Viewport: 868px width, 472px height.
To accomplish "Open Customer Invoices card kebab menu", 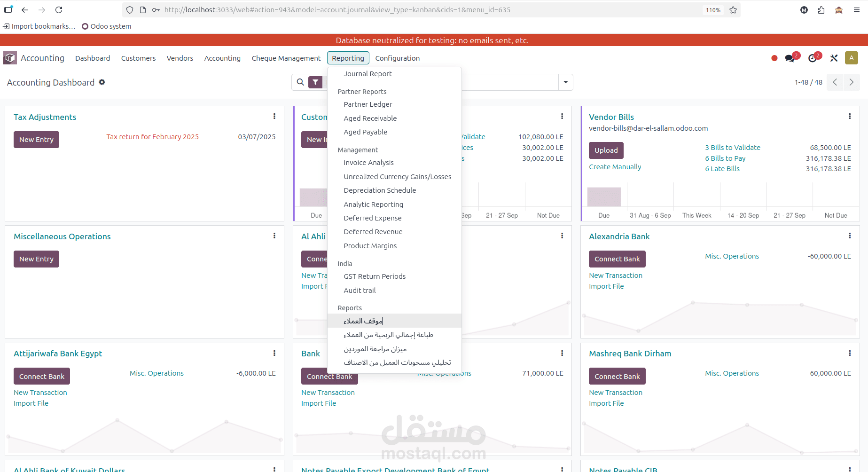I will click(562, 117).
